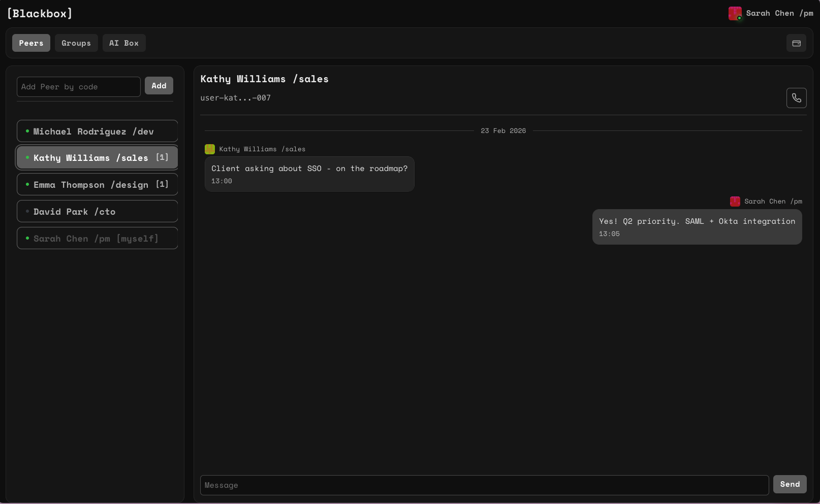The image size is (820, 504).
Task: Open the AI Box tab
Action: click(x=124, y=43)
